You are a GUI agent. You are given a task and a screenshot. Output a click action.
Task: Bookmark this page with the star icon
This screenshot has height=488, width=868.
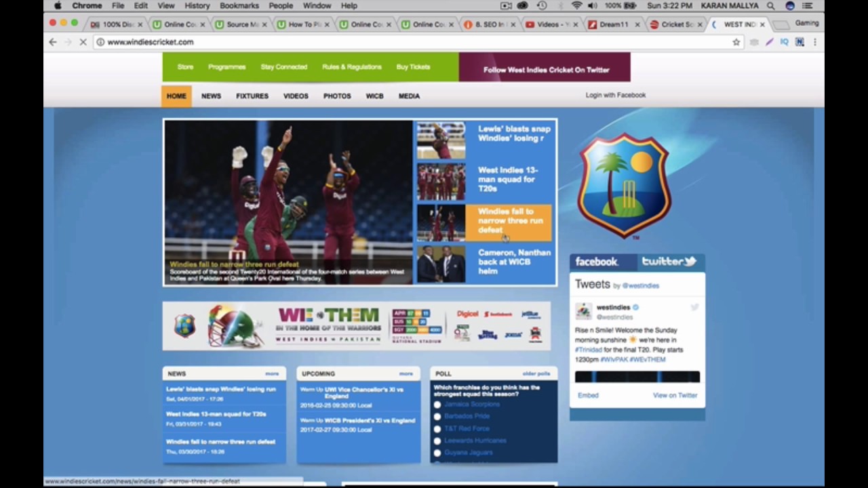[x=736, y=42]
